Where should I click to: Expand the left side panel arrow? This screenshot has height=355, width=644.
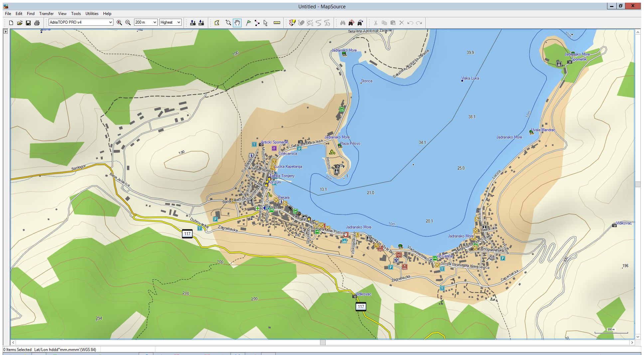pyautogui.click(x=5, y=32)
